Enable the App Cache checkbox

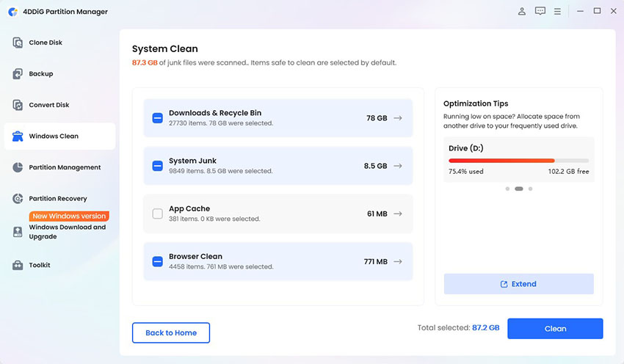(x=158, y=214)
